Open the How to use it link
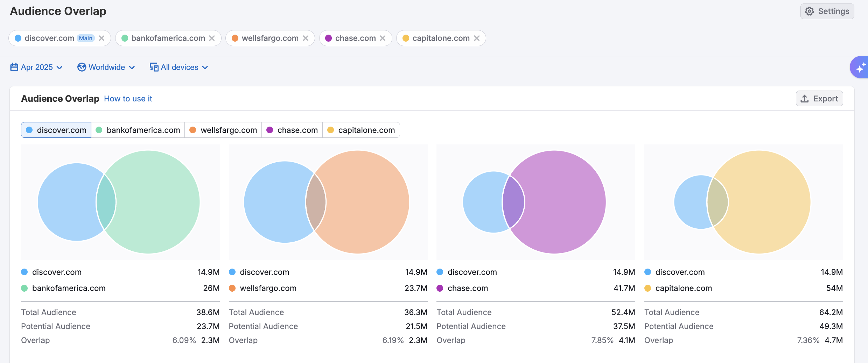The height and width of the screenshot is (363, 868). click(x=128, y=99)
